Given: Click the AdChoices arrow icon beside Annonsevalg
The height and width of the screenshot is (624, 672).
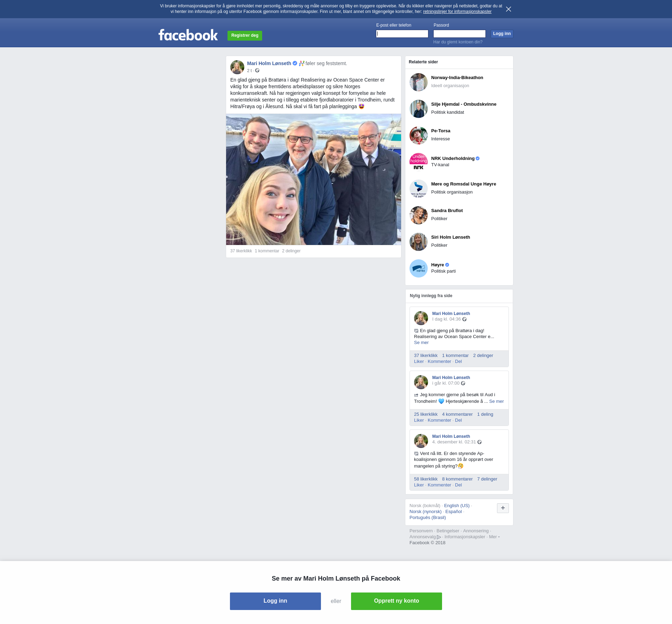Looking at the screenshot, I should (x=439, y=537).
